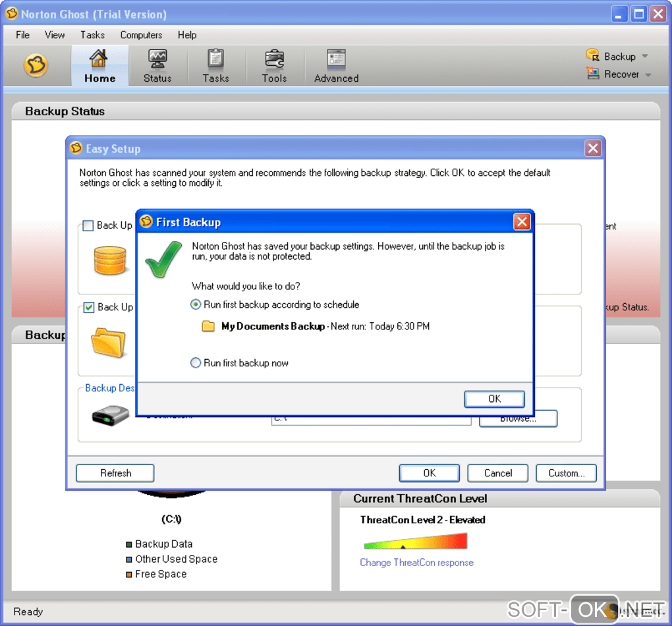Click the Recover icon in the toolbar

click(x=593, y=73)
